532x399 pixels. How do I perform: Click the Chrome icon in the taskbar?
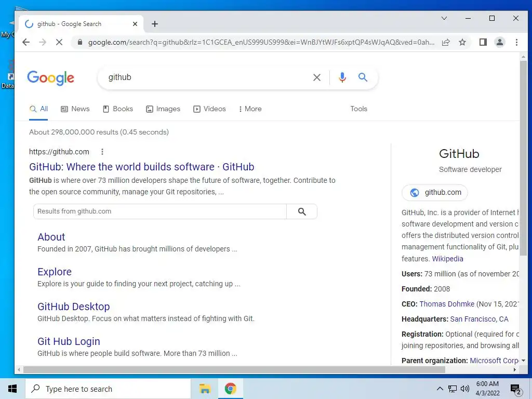[x=230, y=389]
